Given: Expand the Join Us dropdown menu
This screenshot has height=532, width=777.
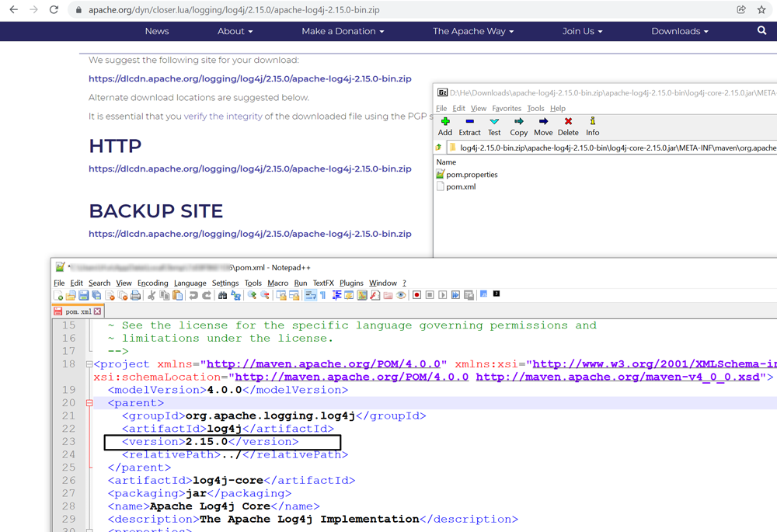Looking at the screenshot, I should click(582, 31).
